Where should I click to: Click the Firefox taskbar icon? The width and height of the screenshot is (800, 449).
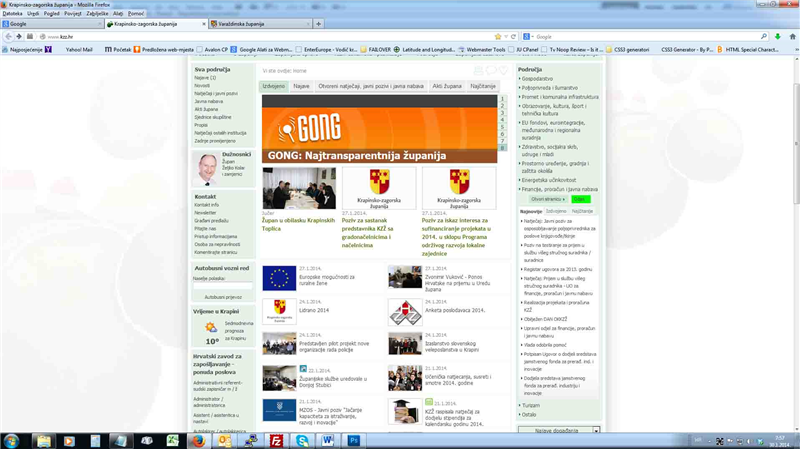198,439
